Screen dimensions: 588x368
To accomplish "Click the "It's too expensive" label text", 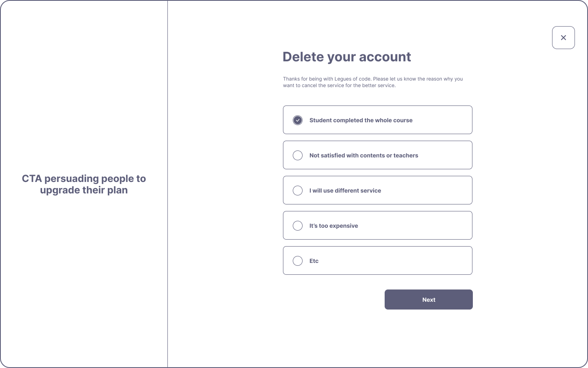I will click(334, 226).
